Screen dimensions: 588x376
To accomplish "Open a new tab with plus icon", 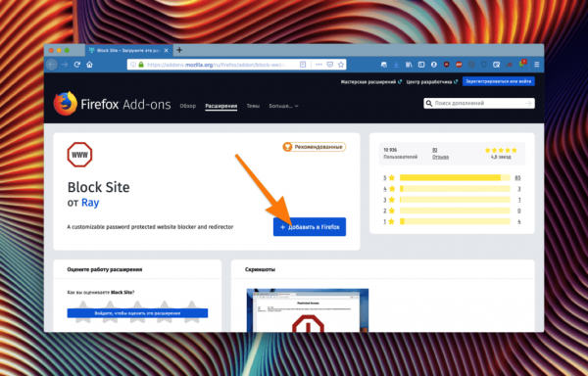I will tap(179, 50).
